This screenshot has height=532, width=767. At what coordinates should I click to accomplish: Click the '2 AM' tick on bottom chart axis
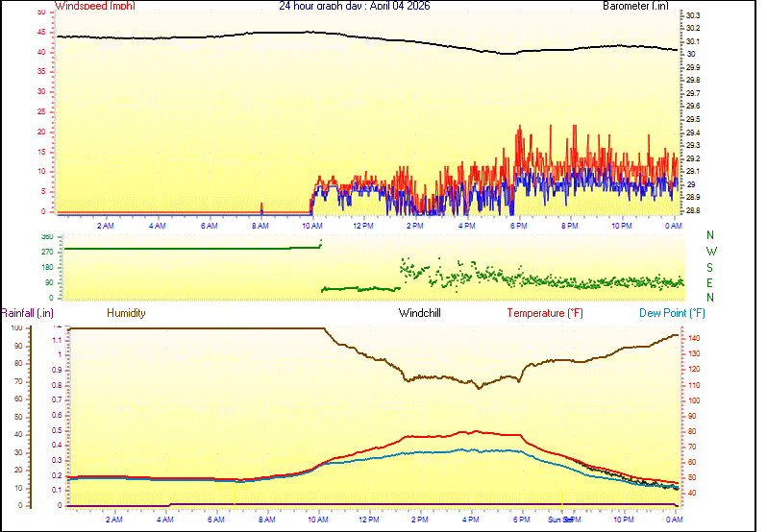coord(113,520)
